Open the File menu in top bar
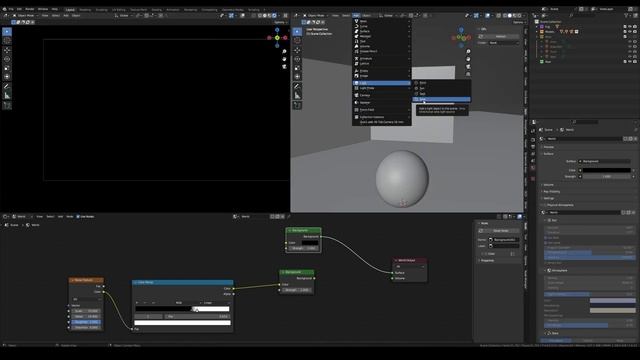The height and width of the screenshot is (360, 640). pyautogui.click(x=11, y=9)
